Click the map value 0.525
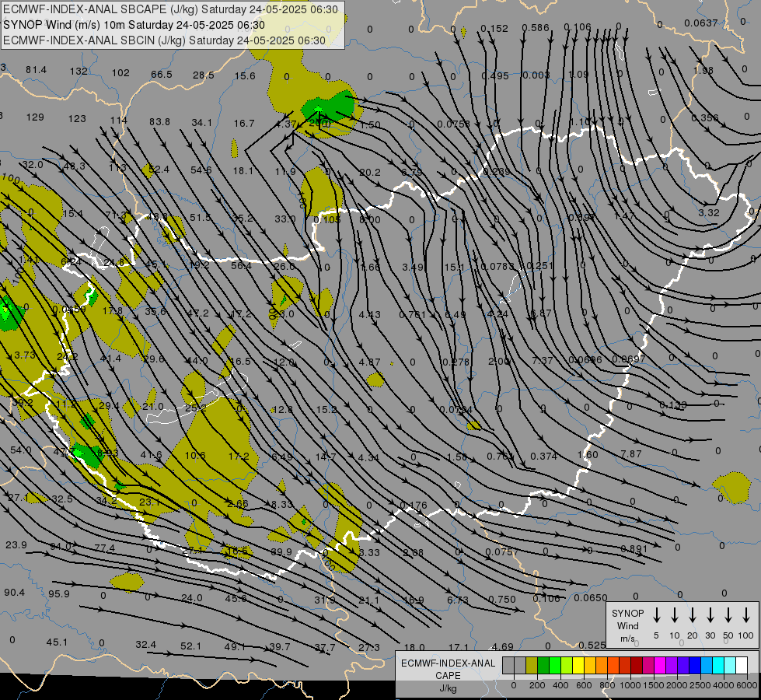Screen dimensions: 761x700 pos(592,645)
